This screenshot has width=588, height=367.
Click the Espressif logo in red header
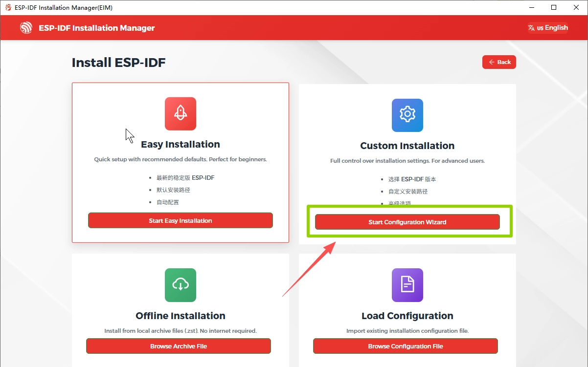click(x=26, y=28)
